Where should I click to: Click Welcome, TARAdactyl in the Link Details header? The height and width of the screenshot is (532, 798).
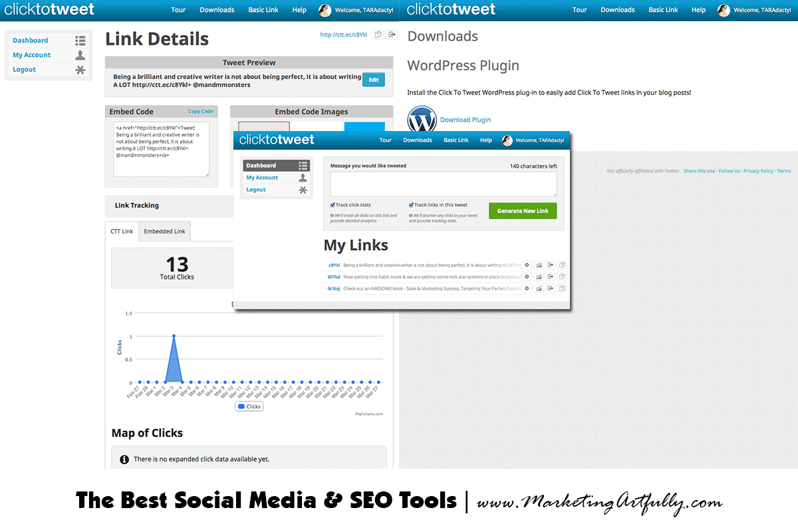(364, 10)
